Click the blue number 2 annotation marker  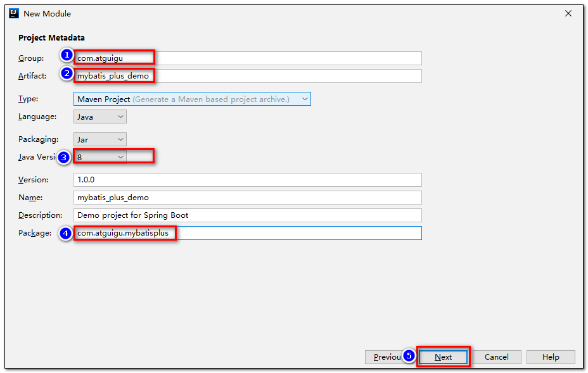[x=67, y=74]
